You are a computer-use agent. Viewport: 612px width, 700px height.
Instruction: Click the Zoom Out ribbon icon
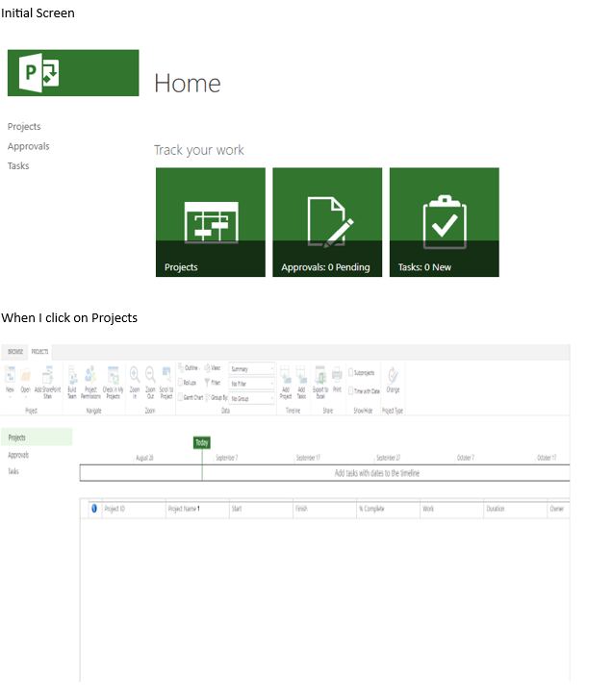(150, 382)
